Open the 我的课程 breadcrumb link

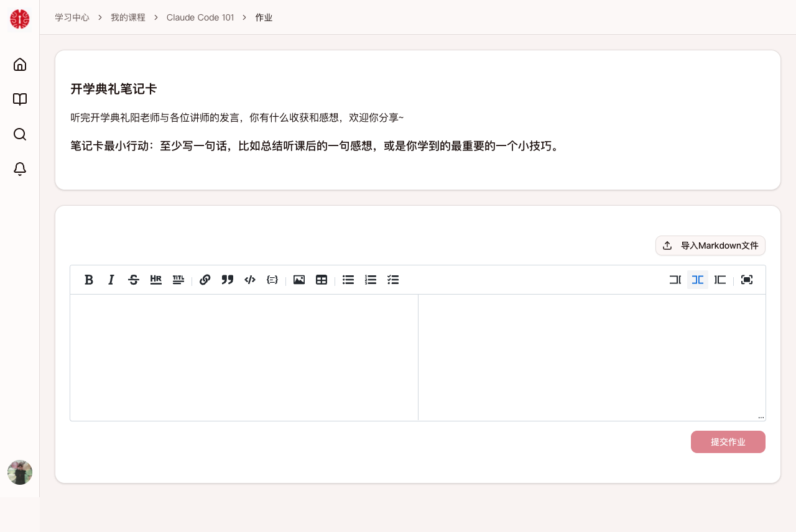click(x=127, y=17)
